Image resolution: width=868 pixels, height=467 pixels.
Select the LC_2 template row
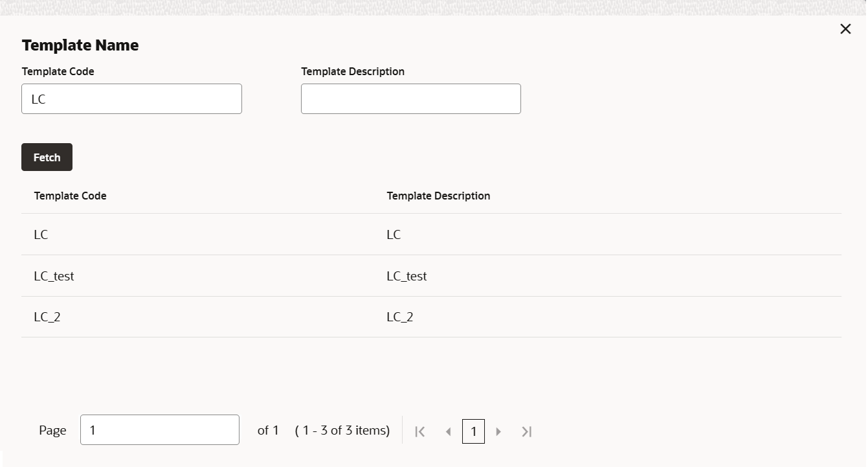point(194,317)
